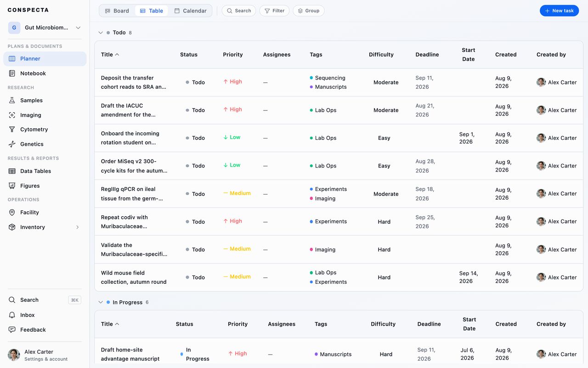
Task: Click Alex Carter avatar in Draft IACUC row
Action: [x=541, y=110]
